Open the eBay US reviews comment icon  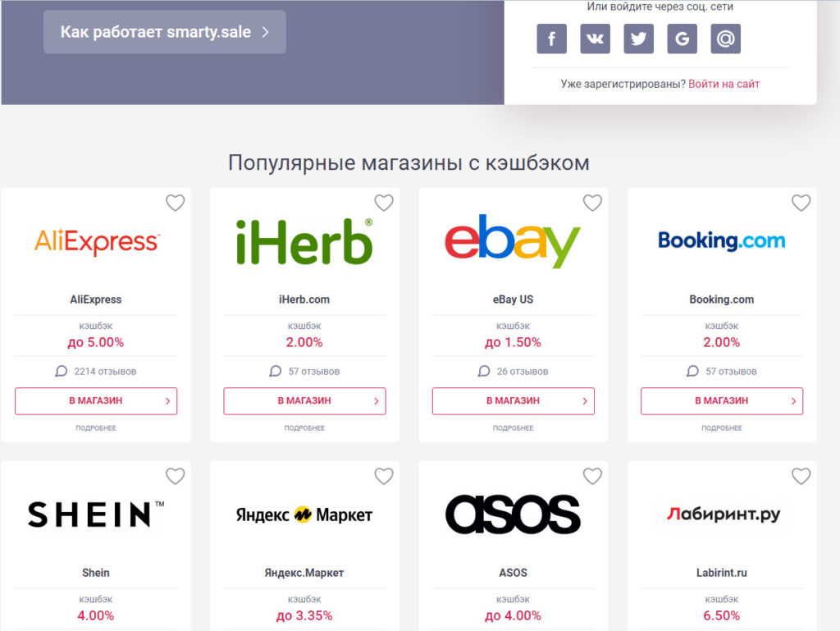click(x=484, y=371)
